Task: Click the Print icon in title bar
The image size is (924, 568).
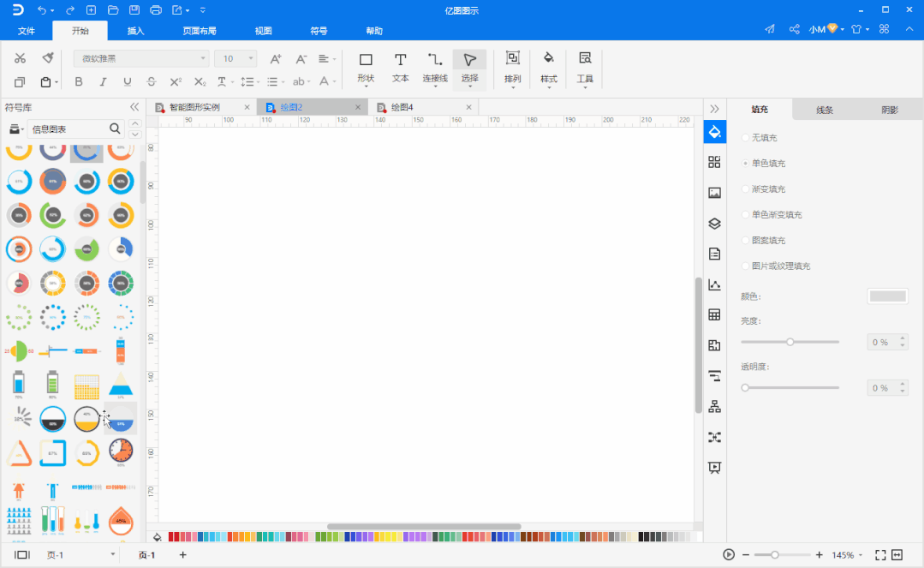Action: (x=156, y=10)
